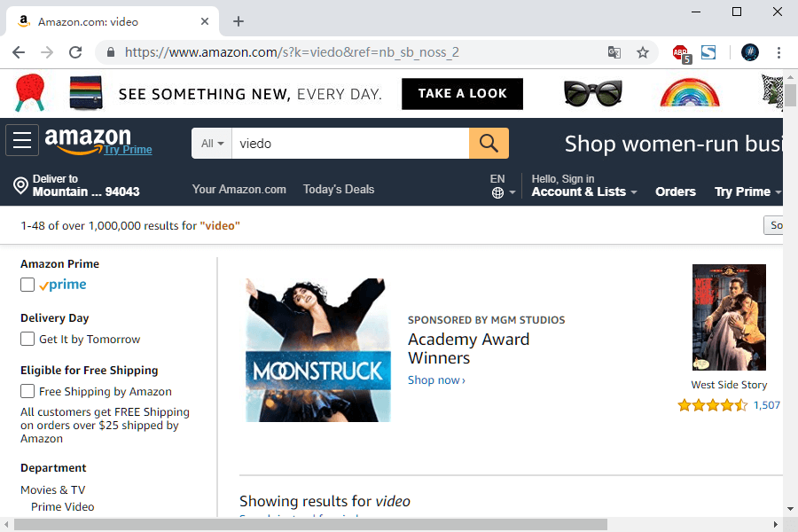The width and height of the screenshot is (798, 532).
Task: Click the browser back arrow
Action: [19, 52]
